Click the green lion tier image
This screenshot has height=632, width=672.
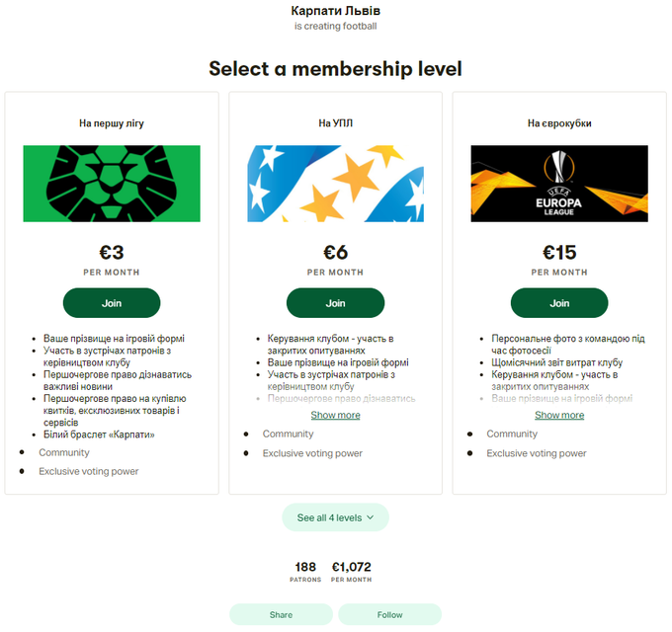(112, 184)
